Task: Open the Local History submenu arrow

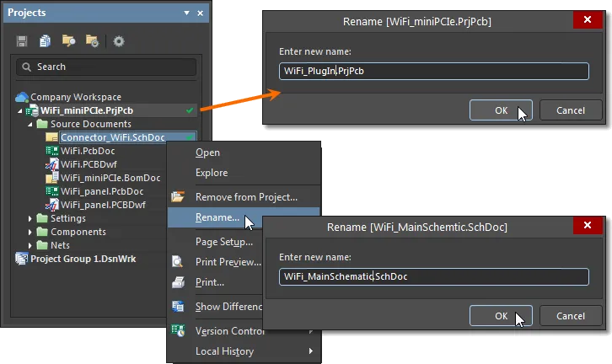Action: point(311,351)
